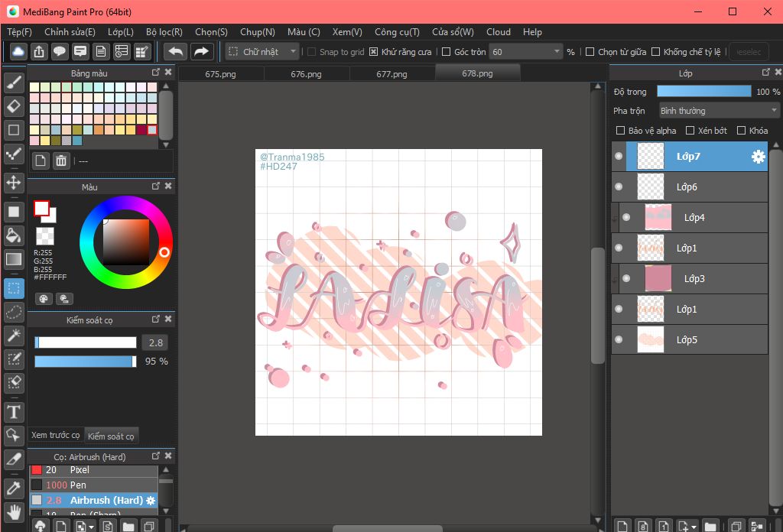The height and width of the screenshot is (532, 783).
Task: Open Lớp7 layer settings gear
Action: [758, 156]
